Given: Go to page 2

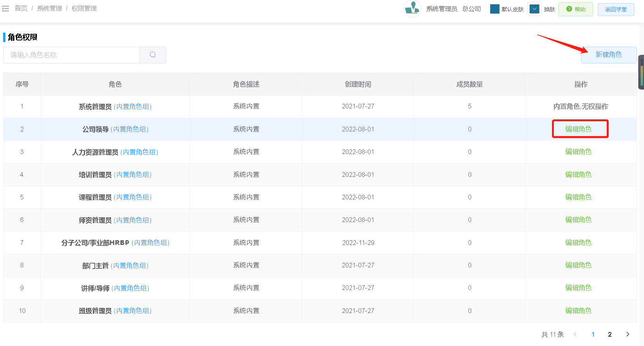Looking at the screenshot, I should (609, 334).
